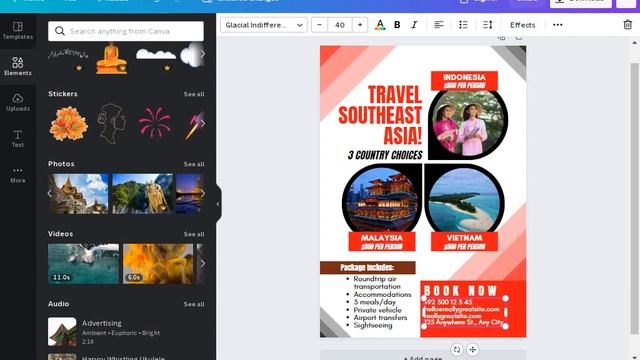This screenshot has width=640, height=360.
Task: Open the Effects panel
Action: [x=522, y=25]
